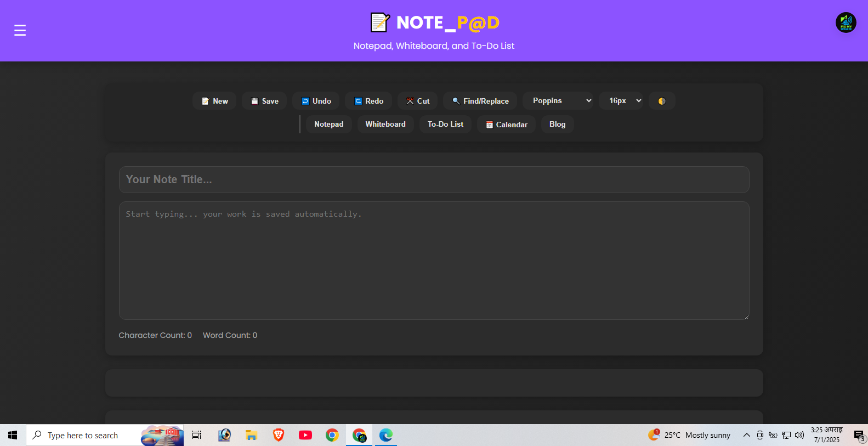Image resolution: width=868 pixels, height=446 pixels.
Task: Click the profile avatar in the header
Action: pyautogui.click(x=846, y=22)
